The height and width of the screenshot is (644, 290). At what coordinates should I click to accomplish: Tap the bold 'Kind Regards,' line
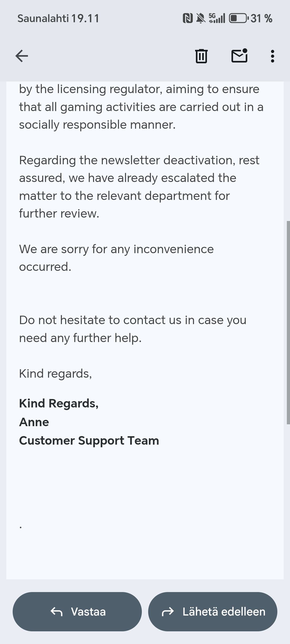tap(59, 403)
